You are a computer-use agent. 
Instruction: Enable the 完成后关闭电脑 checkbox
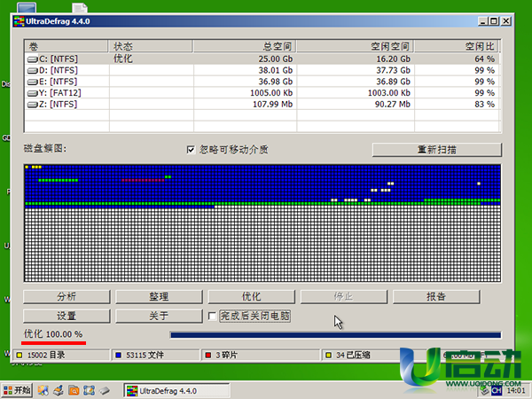click(x=213, y=317)
